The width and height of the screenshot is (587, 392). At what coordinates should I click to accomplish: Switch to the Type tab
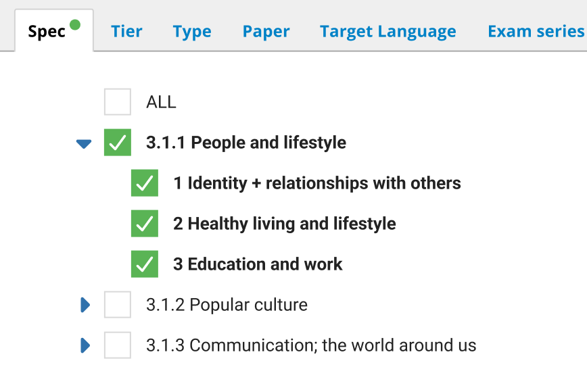192,31
